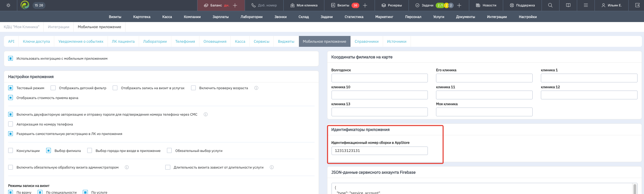The width and height of the screenshot is (644, 194).
Task: Enable Длительность визита зависит от услуги checkbox
Action: 168,167
